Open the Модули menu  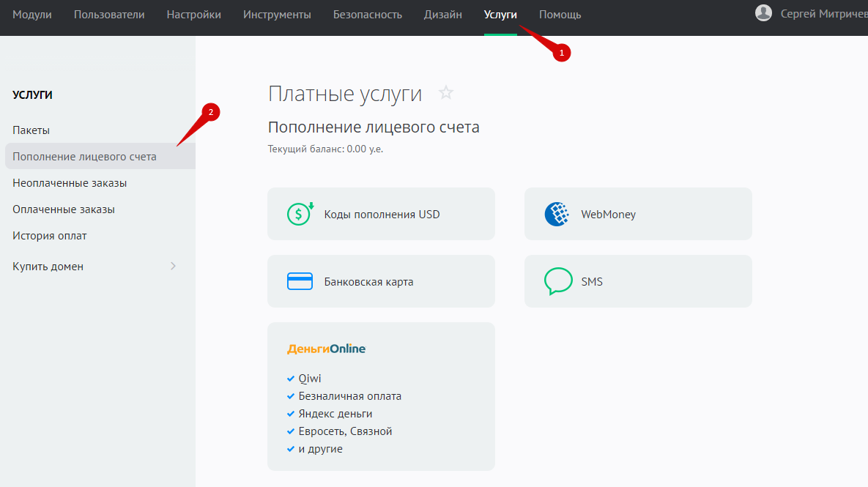(x=32, y=15)
